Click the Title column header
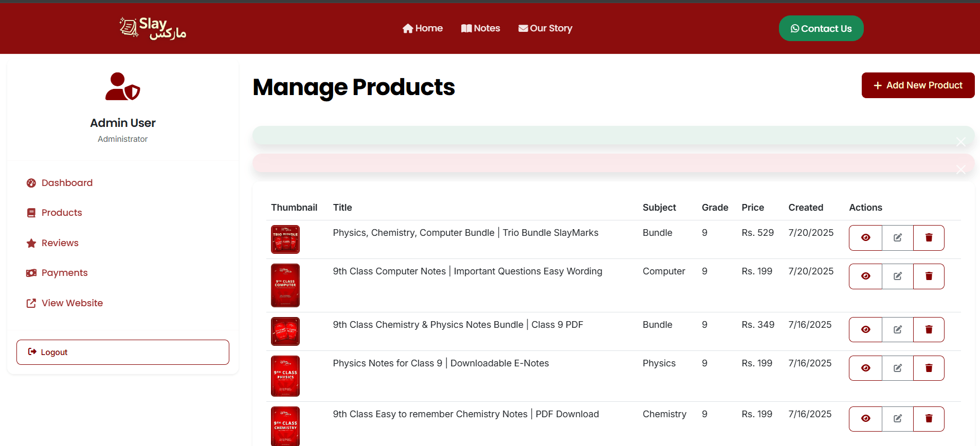The width and height of the screenshot is (980, 446). (x=342, y=208)
